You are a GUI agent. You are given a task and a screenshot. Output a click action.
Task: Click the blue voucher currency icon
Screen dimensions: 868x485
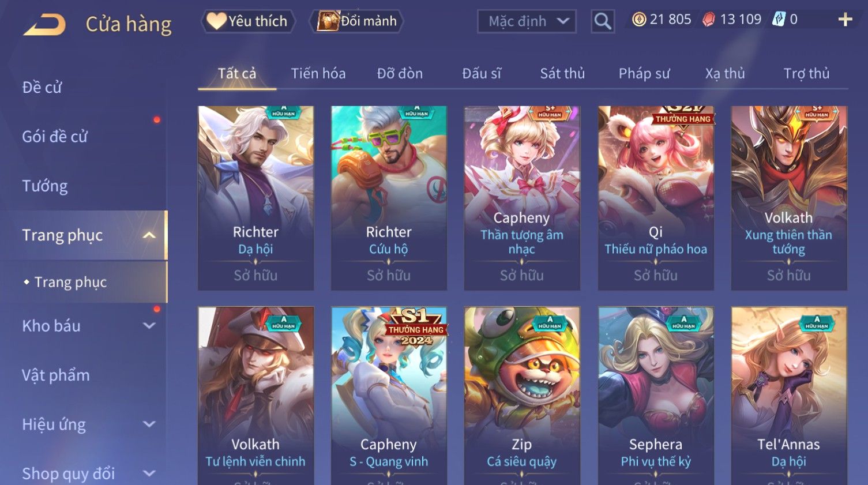[x=779, y=20]
